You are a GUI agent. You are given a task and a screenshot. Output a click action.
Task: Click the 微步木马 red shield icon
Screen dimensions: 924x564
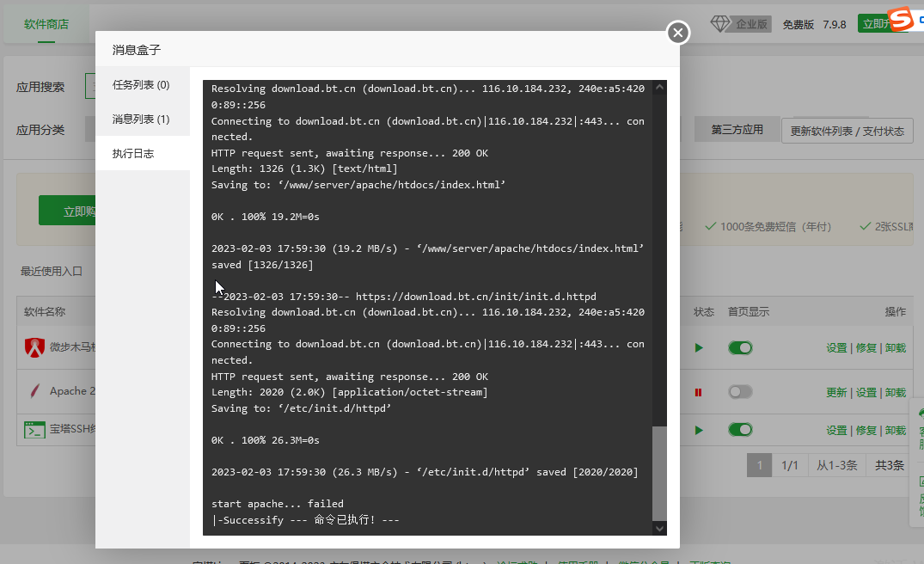(34, 347)
